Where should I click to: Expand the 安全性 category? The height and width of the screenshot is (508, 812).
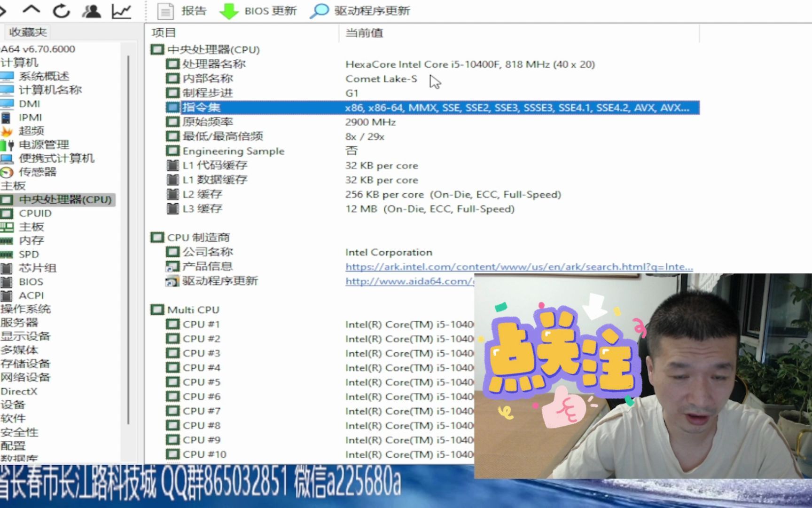(19, 432)
